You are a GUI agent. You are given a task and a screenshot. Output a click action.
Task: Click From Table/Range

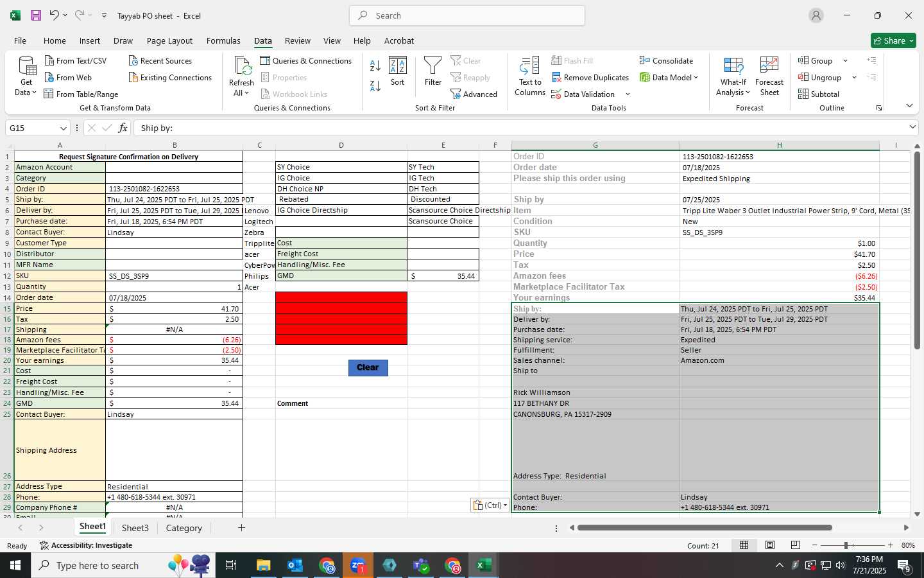[81, 94]
